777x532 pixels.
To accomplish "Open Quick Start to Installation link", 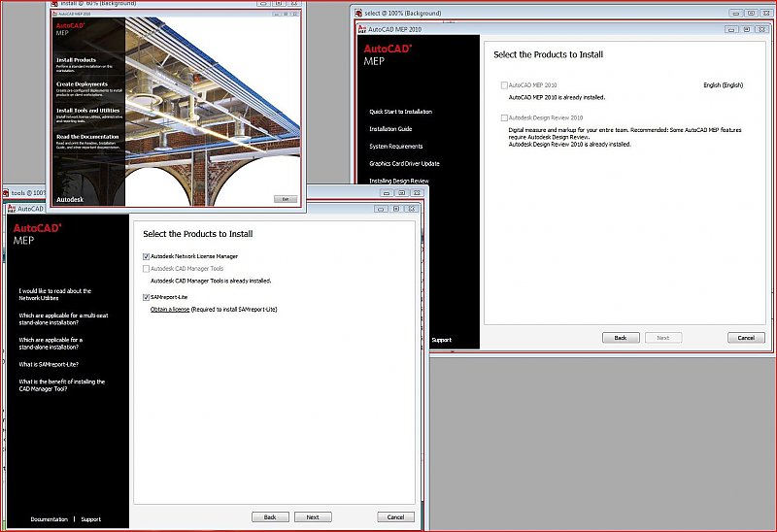I will pos(400,112).
